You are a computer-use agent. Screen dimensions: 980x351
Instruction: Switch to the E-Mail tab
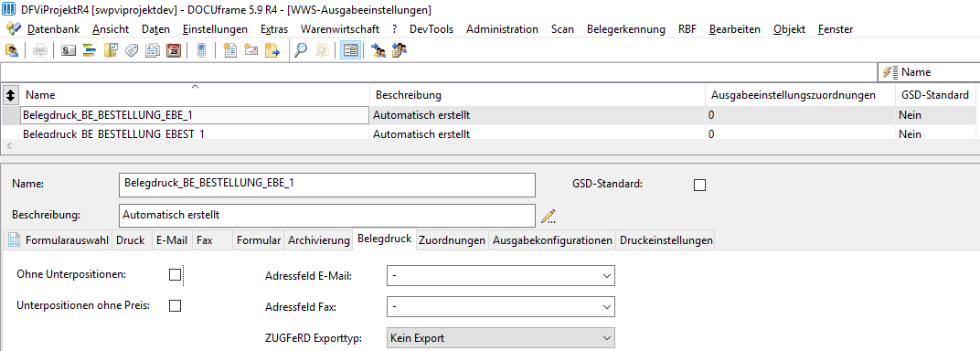172,239
